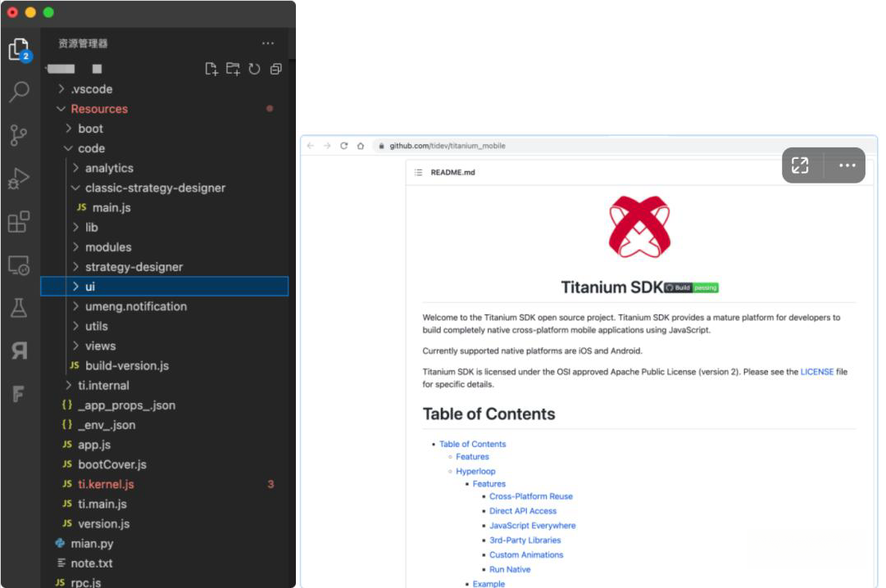Click the browser home icon
The image size is (886, 588).
tap(361, 146)
